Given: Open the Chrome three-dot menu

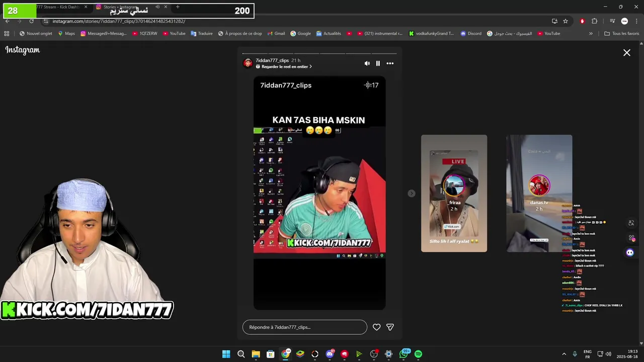Looking at the screenshot, I should [636, 21].
